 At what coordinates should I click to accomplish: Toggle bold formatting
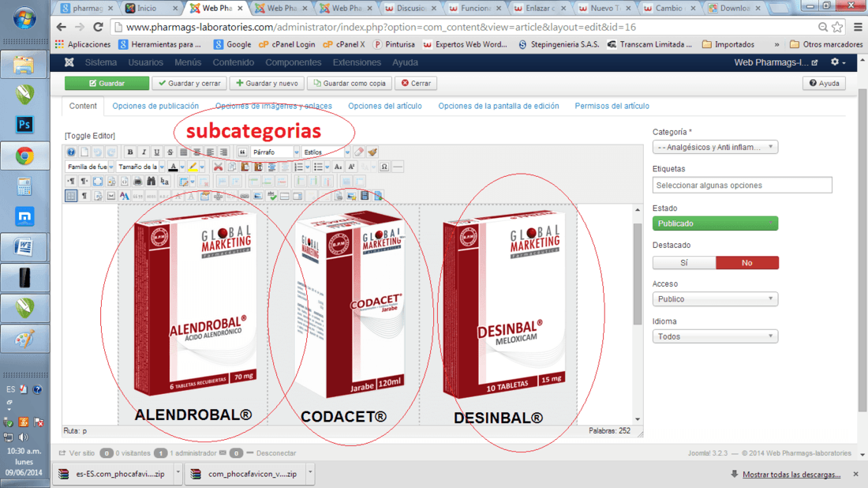[x=130, y=152]
